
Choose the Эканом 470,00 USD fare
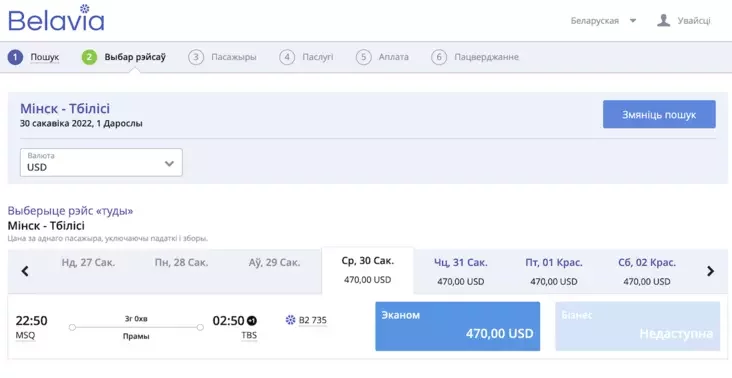tap(458, 326)
